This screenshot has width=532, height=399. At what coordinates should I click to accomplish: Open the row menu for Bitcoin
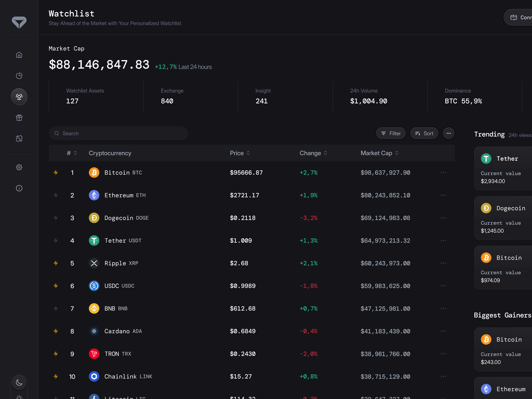443,173
